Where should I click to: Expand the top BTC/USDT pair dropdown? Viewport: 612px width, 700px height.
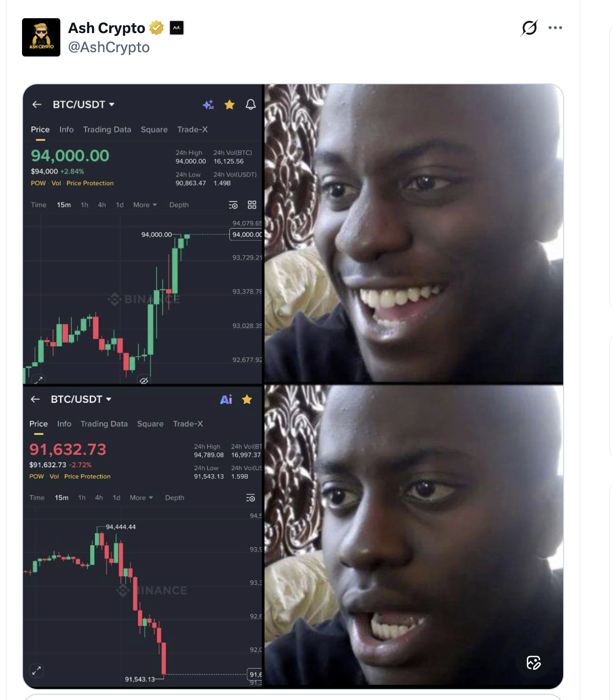[x=84, y=104]
